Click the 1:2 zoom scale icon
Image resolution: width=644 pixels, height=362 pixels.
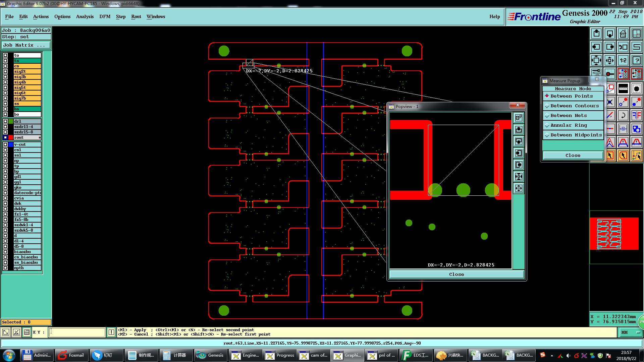pyautogui.click(x=623, y=61)
